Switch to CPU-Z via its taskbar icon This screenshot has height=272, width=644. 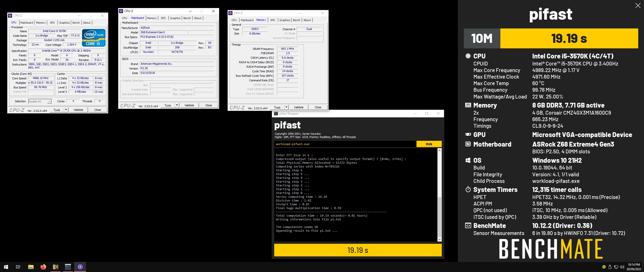point(80,267)
